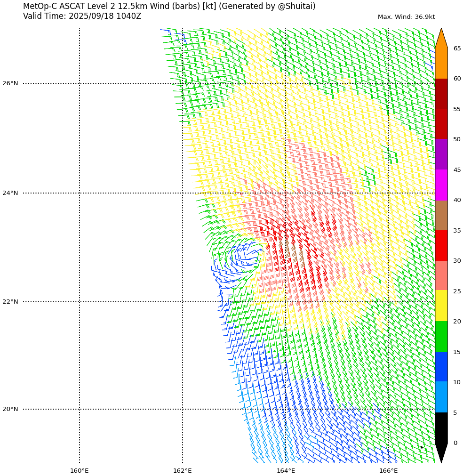Click the 'Max. Wind: 36.9kt' label

[x=406, y=17]
